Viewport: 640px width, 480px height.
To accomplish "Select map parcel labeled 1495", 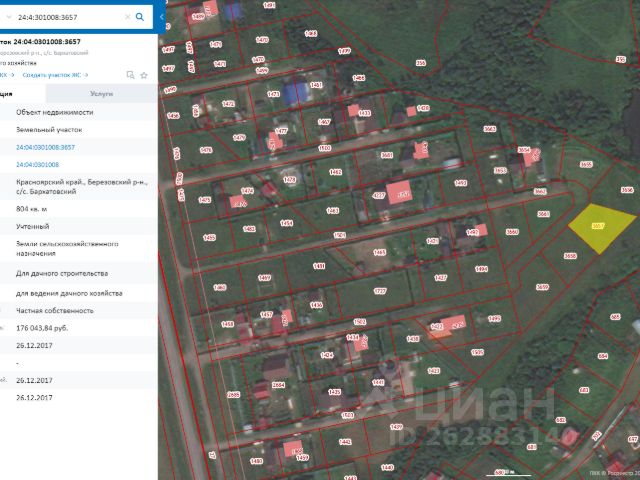I will coord(494,318).
